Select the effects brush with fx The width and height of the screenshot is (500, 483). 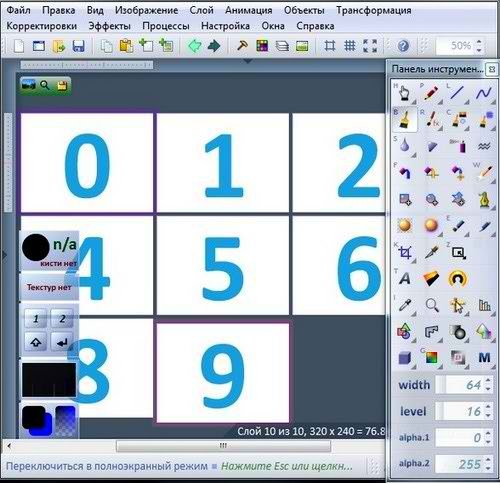(x=432, y=119)
